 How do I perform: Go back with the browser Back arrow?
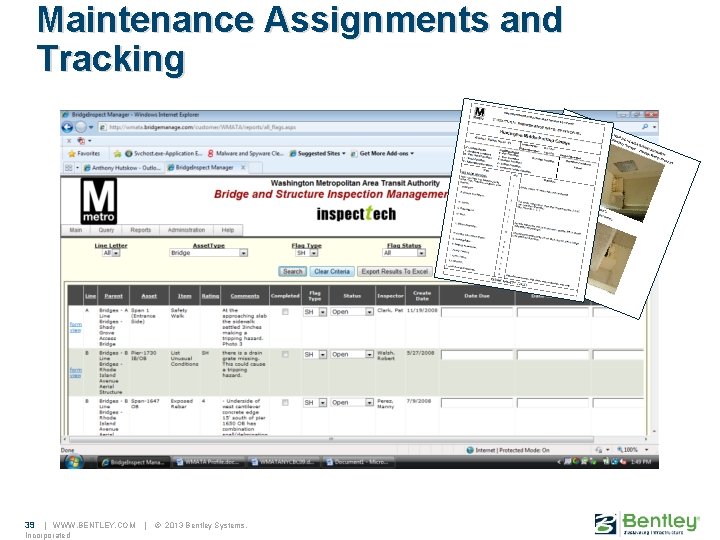(x=68, y=127)
